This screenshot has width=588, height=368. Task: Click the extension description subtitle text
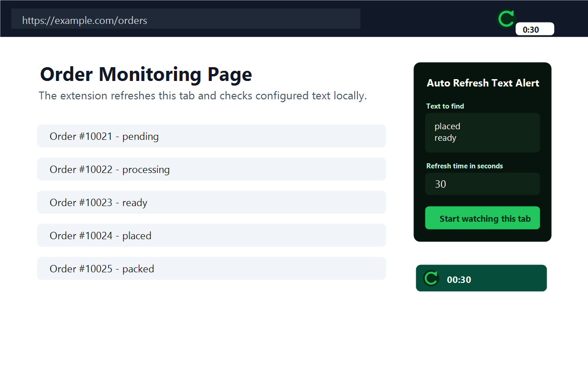point(203,96)
